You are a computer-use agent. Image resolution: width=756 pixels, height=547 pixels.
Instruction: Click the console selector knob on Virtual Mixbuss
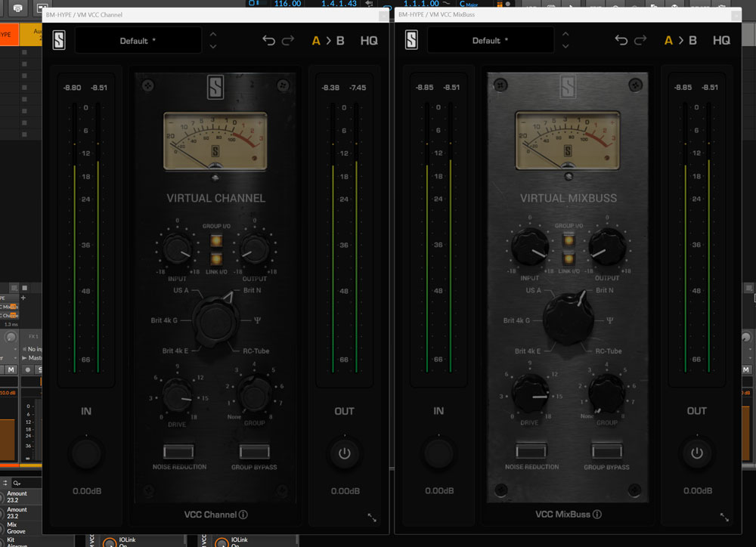pos(569,319)
